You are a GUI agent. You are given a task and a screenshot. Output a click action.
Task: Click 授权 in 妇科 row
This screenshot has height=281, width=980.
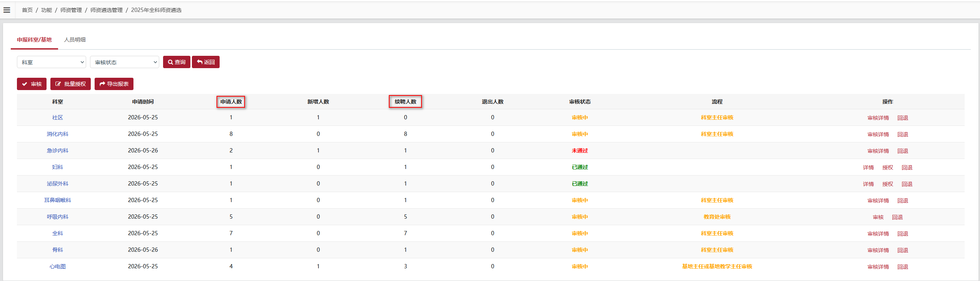click(888, 167)
